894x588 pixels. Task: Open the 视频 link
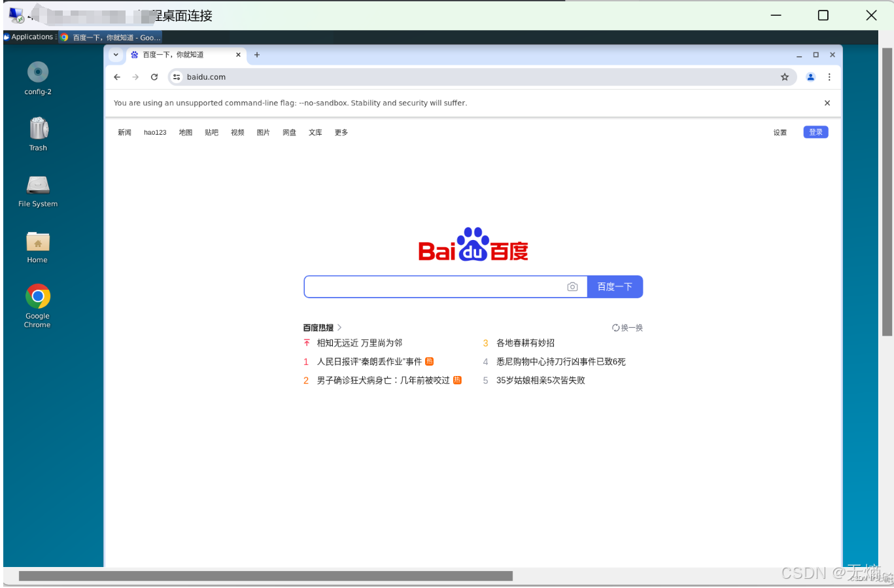coord(237,133)
